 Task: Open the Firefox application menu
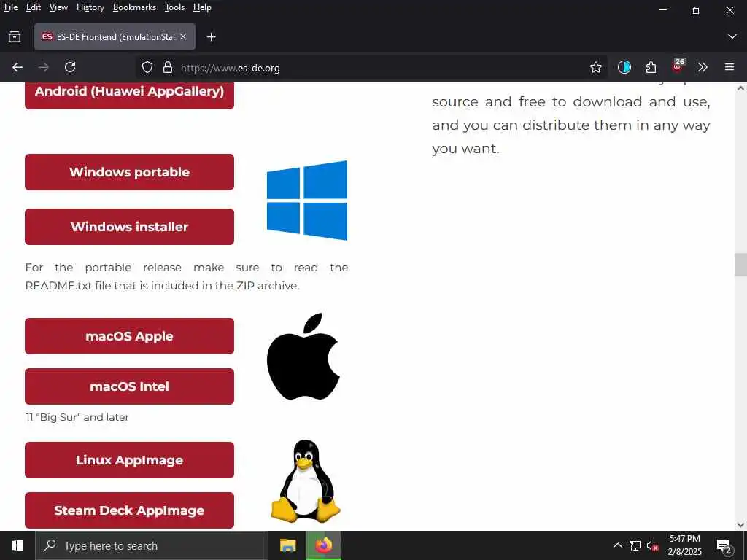(x=729, y=68)
